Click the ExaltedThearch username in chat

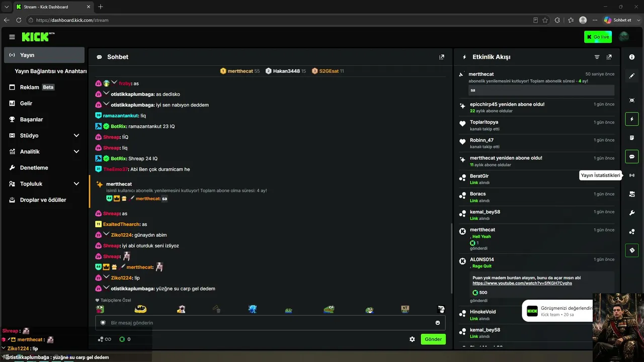coord(122,224)
